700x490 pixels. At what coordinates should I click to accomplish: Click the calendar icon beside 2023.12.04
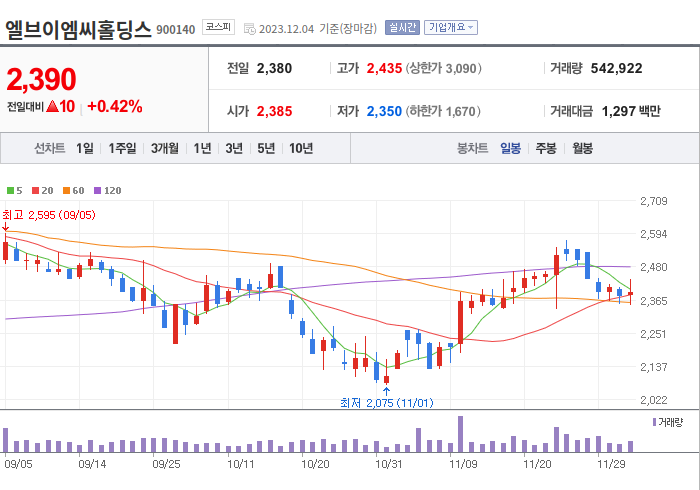click(250, 29)
